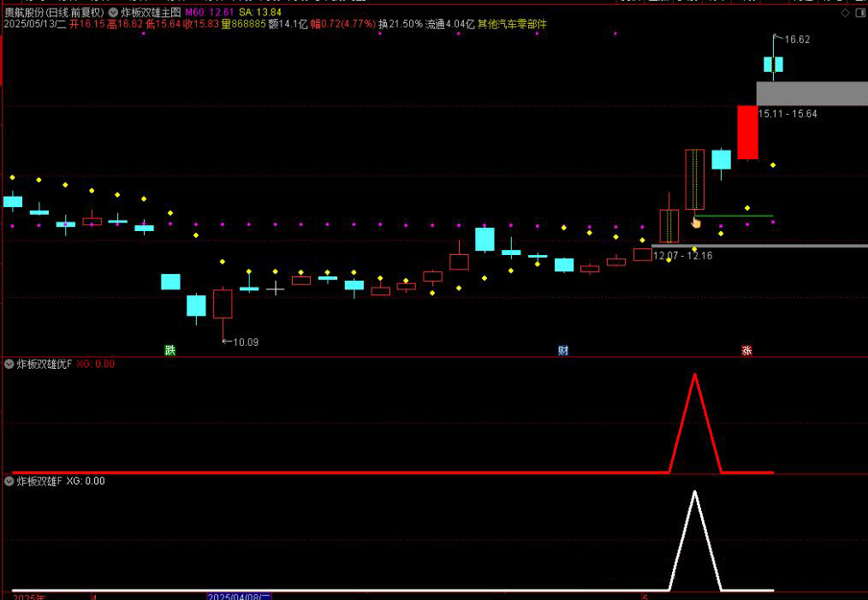Select the large solid red candlestick

(x=747, y=132)
